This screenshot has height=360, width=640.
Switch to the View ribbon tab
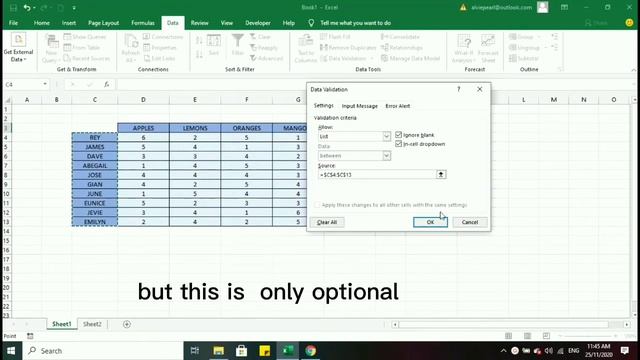click(227, 23)
